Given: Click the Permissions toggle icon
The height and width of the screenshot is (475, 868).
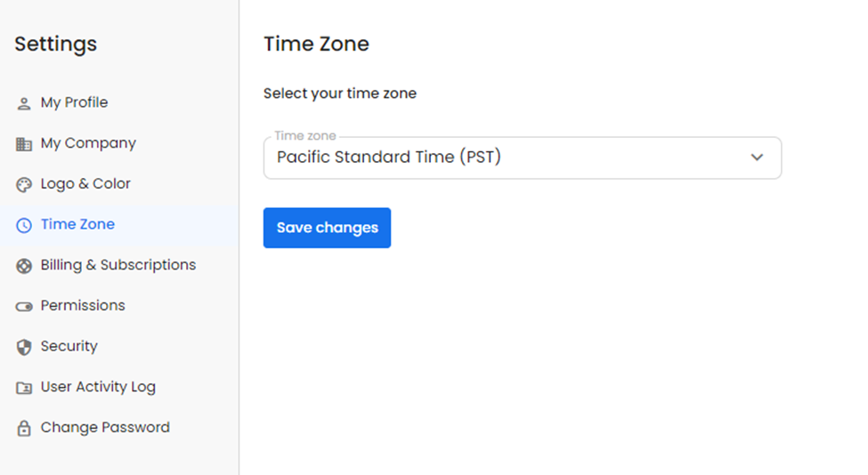Looking at the screenshot, I should tap(24, 306).
